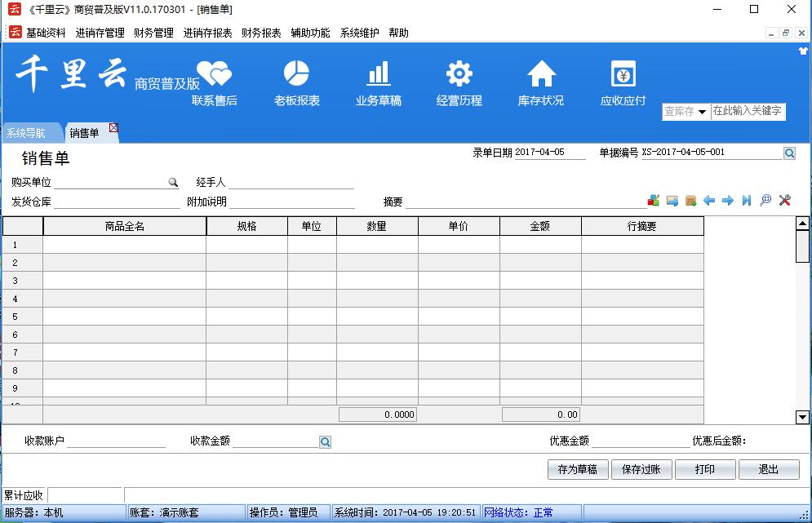Focus the 收款金额 field
Viewport: 812px width, 523px height.
(x=276, y=441)
